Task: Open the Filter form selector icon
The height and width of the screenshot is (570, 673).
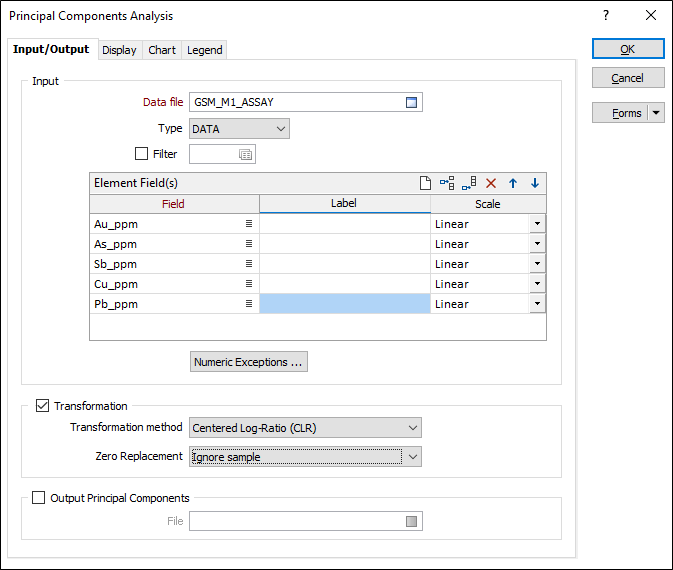Action: coord(245,154)
